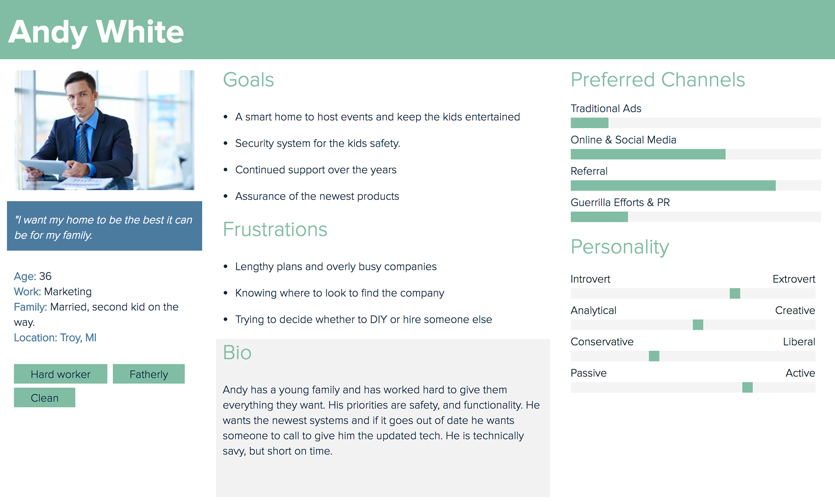This screenshot has width=835, height=504.
Task: Click Andy White's profile photo
Action: coord(104,130)
